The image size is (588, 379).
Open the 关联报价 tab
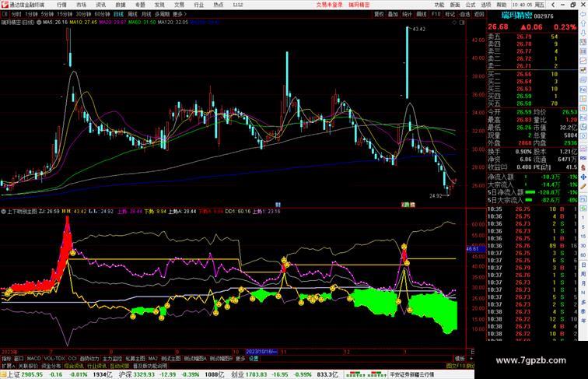pos(28,366)
